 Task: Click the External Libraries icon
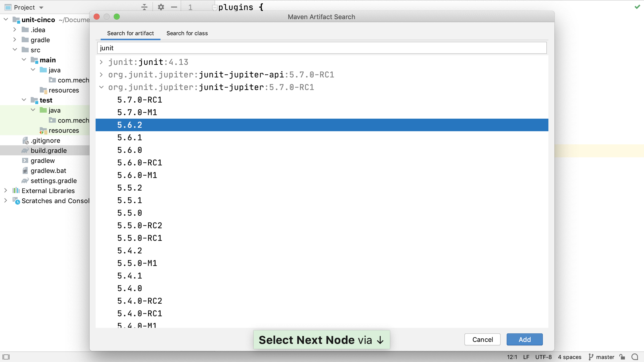click(16, 191)
